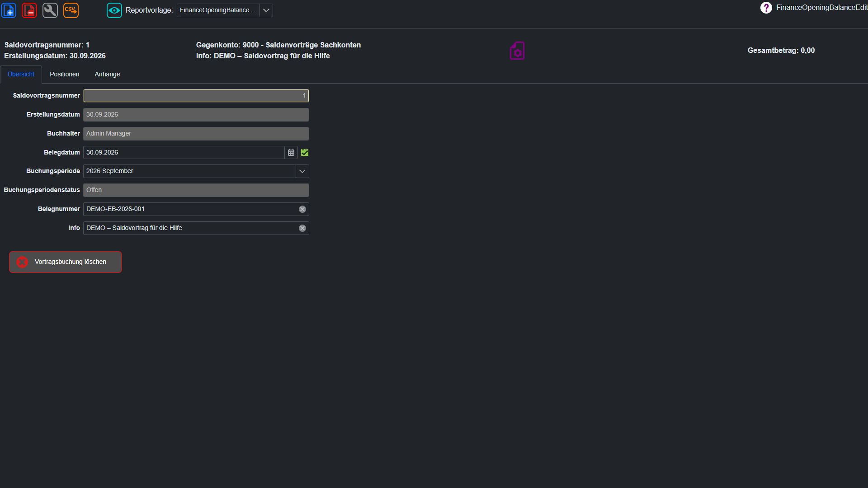Open the Anhänge tab

point(107,74)
